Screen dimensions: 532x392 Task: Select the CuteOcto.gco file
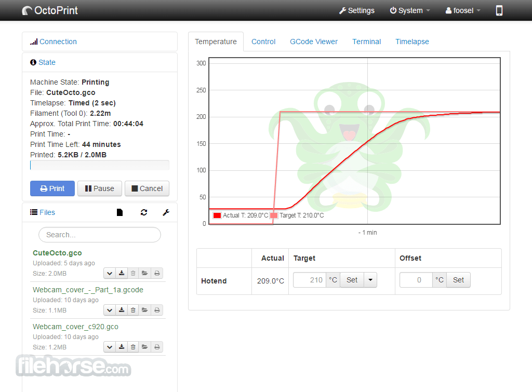[57, 253]
